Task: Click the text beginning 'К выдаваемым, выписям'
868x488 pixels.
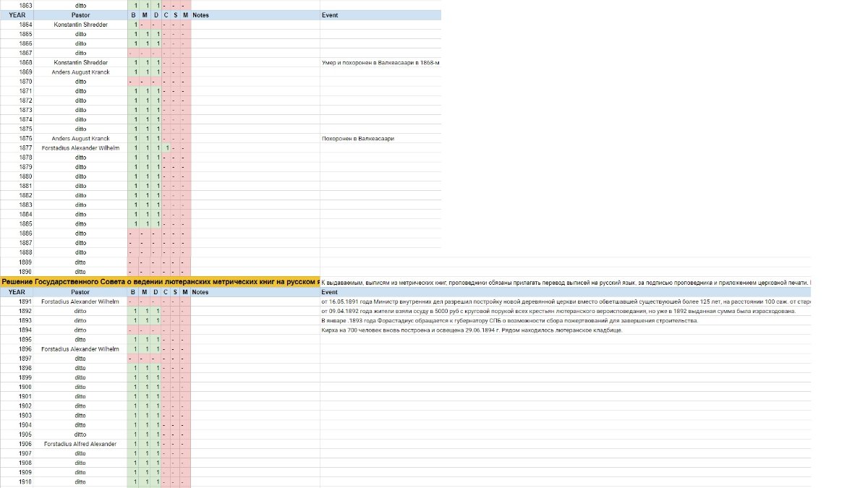Action: 564,281
